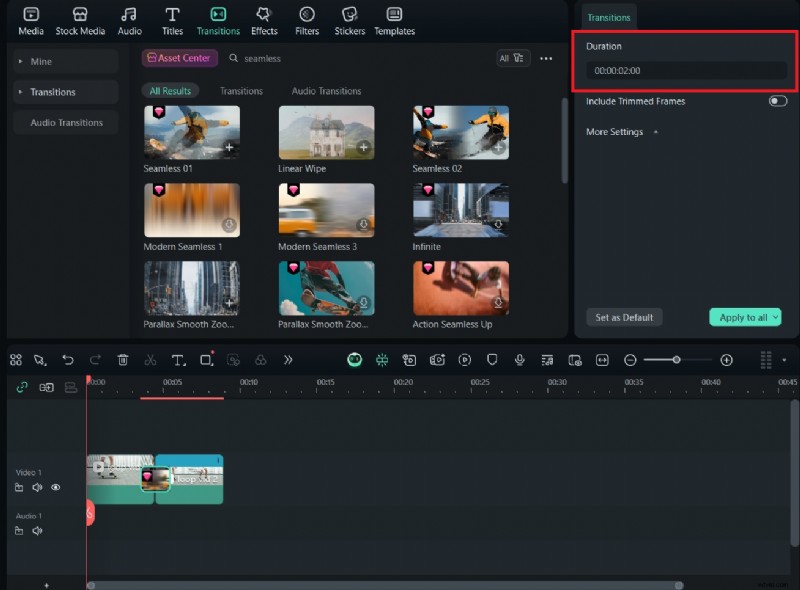Hide the Video 1 track with the eye toggle
This screenshot has width=800, height=590.
(55, 487)
